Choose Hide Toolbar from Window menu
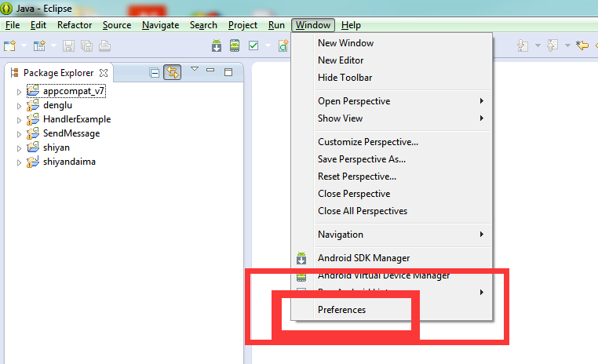 (x=392, y=78)
